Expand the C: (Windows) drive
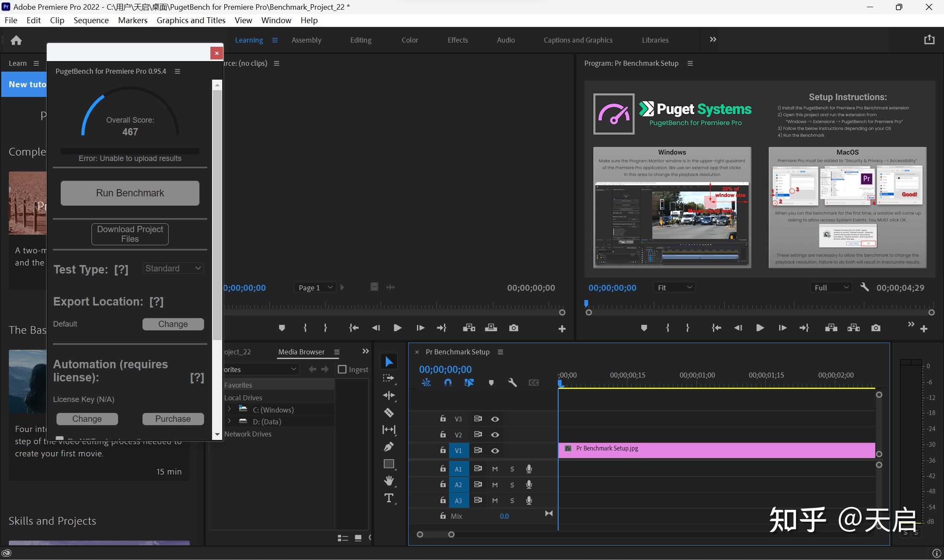The image size is (944, 560). tap(229, 409)
